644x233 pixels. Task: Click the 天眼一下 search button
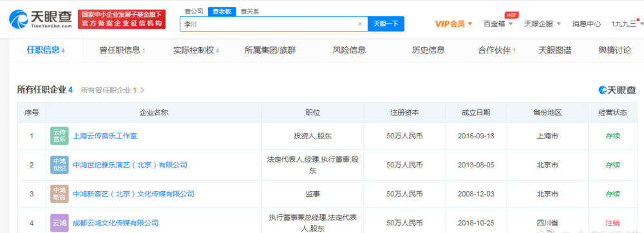click(386, 24)
